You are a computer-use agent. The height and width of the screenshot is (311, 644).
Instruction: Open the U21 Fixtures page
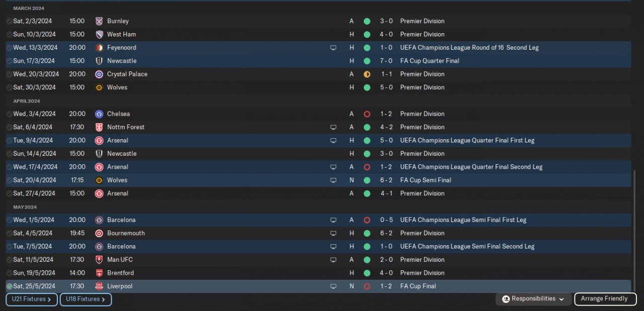click(x=31, y=299)
